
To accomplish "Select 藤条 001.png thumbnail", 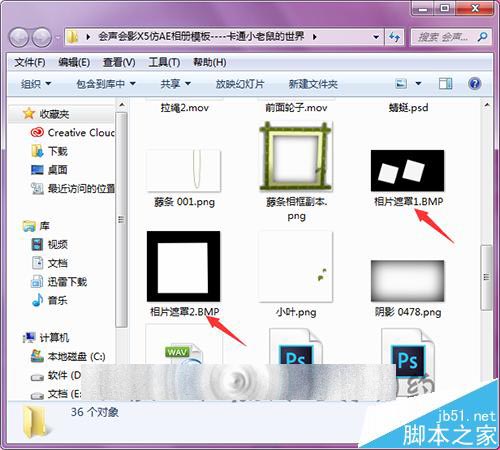I will tap(184, 171).
